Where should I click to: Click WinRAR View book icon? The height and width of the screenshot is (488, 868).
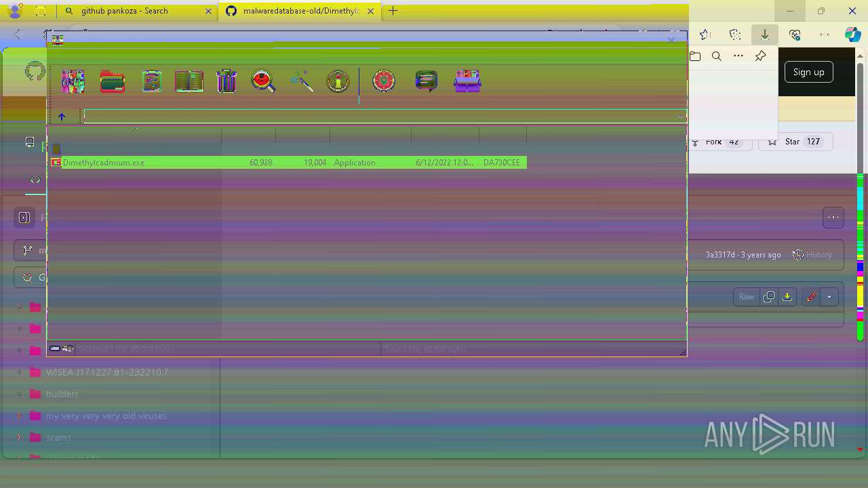point(189,81)
